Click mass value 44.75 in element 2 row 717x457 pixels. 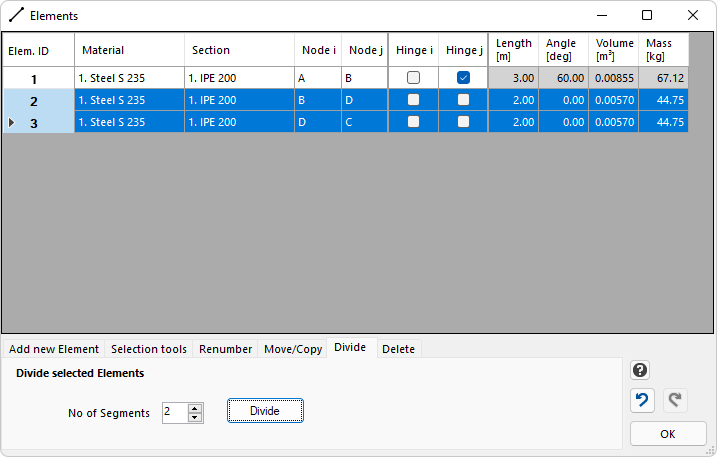[x=663, y=100]
